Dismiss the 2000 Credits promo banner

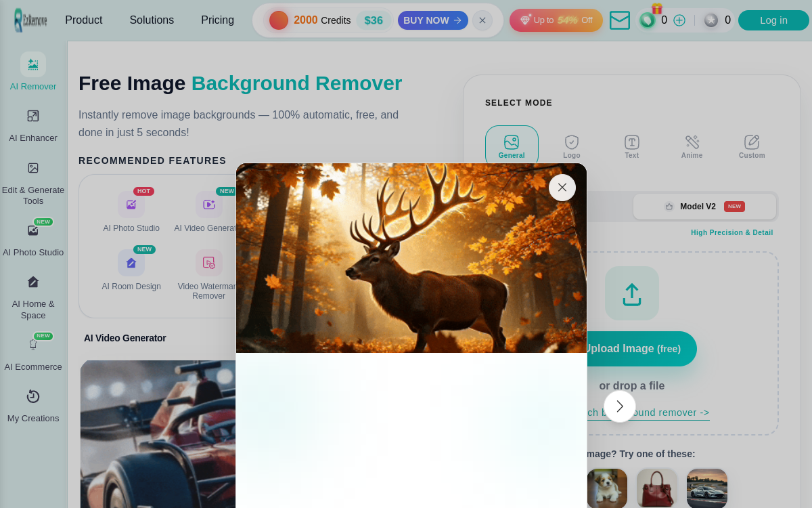point(482,20)
